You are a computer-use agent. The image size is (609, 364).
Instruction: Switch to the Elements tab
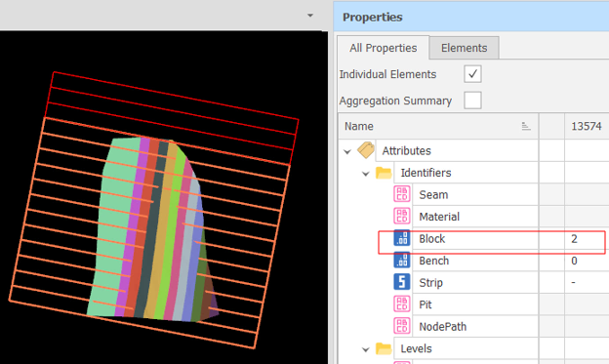coord(465,48)
